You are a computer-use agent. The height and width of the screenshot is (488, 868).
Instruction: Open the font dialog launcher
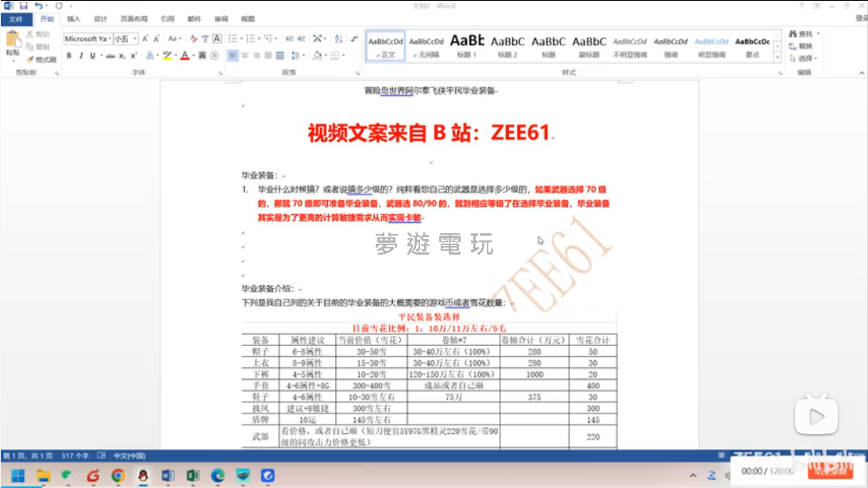pos(220,73)
